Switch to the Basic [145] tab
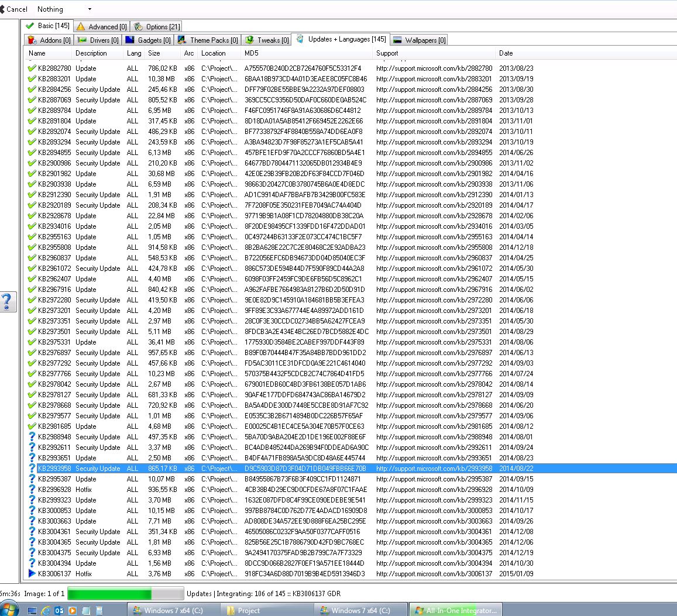 click(47, 26)
